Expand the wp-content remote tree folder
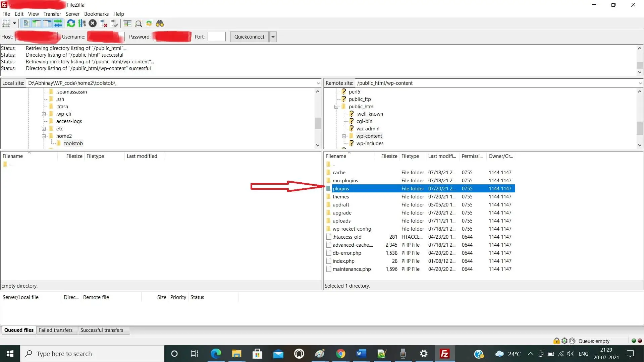The width and height of the screenshot is (644, 362). pos(344,136)
